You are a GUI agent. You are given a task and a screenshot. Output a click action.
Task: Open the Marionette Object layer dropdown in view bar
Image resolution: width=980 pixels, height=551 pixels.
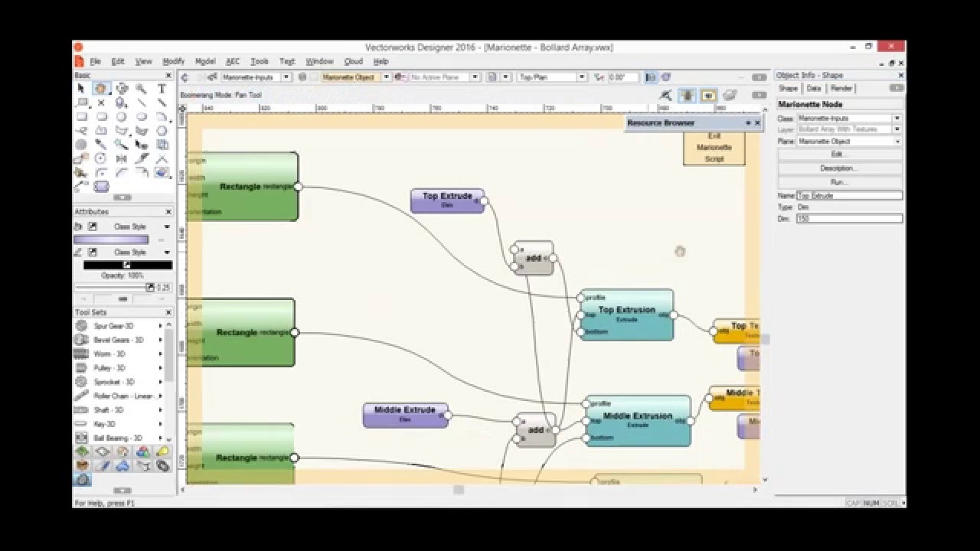(386, 77)
